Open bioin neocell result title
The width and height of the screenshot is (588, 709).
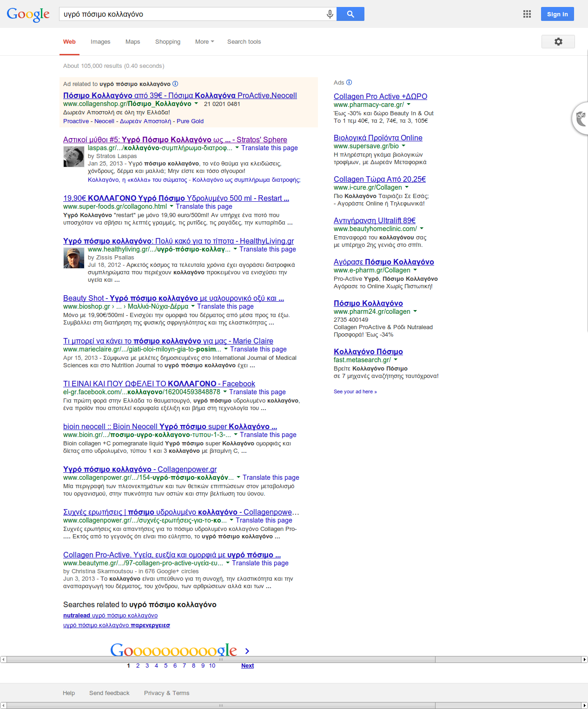(x=170, y=426)
